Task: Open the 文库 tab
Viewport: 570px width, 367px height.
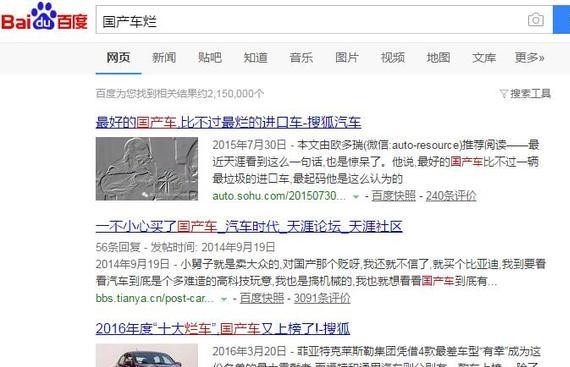Action: coord(484,57)
